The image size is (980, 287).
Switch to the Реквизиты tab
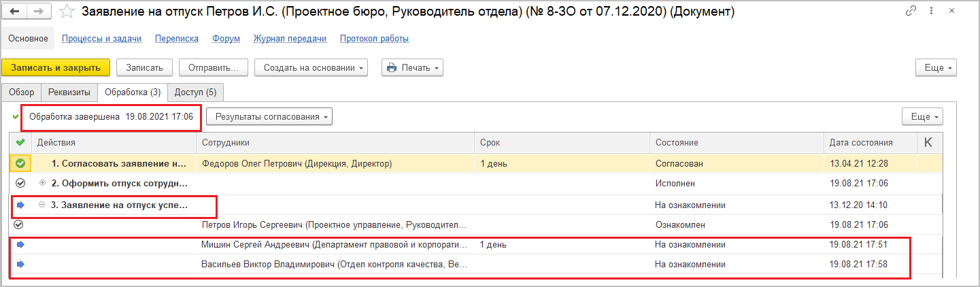pos(69,92)
